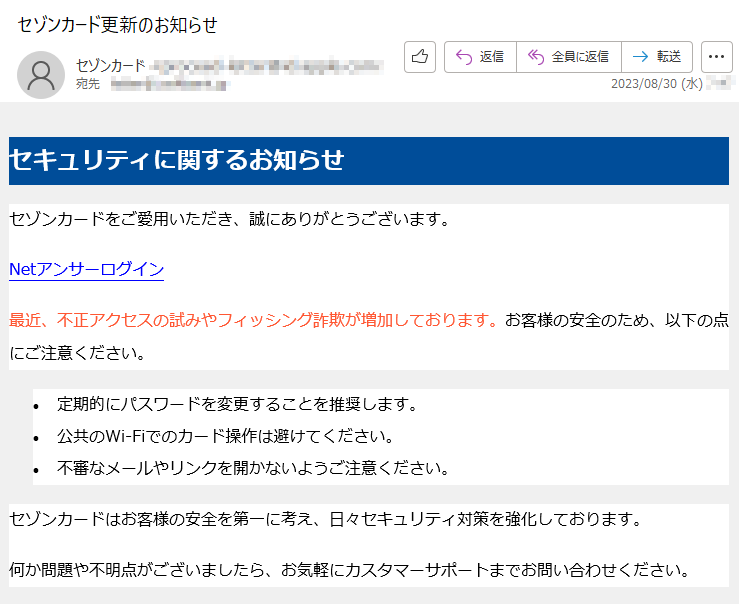Open the Netアンサーログイン link

pyautogui.click(x=87, y=270)
